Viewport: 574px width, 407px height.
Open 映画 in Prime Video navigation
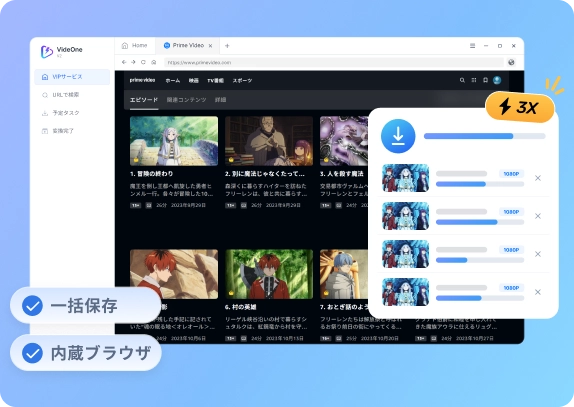point(194,81)
